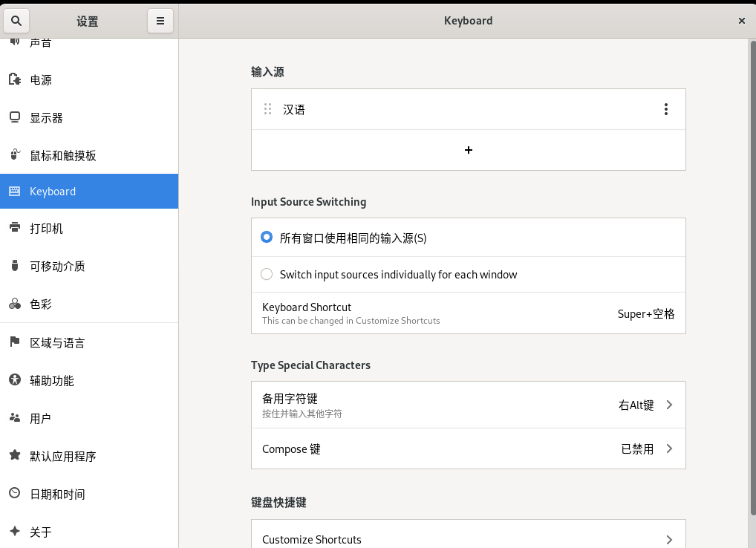Image resolution: width=756 pixels, height=548 pixels.
Task: Click the search icon in the settings header
Action: click(x=16, y=21)
